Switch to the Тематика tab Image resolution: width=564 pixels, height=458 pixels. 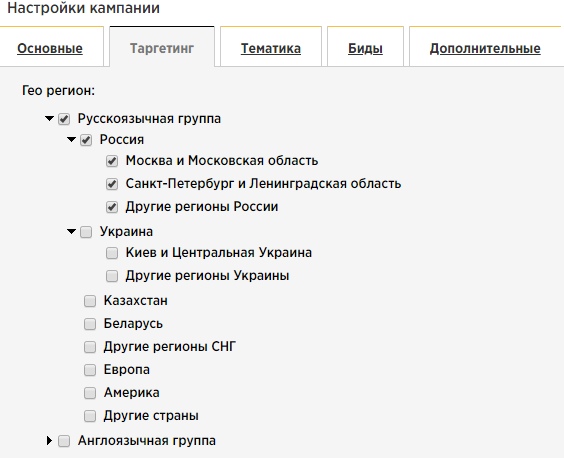[x=271, y=48]
